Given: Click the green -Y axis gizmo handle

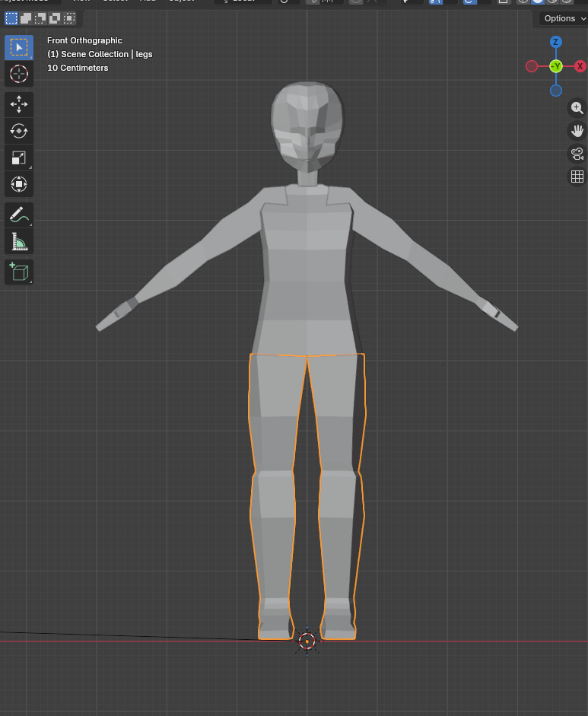Looking at the screenshot, I should pyautogui.click(x=555, y=66).
